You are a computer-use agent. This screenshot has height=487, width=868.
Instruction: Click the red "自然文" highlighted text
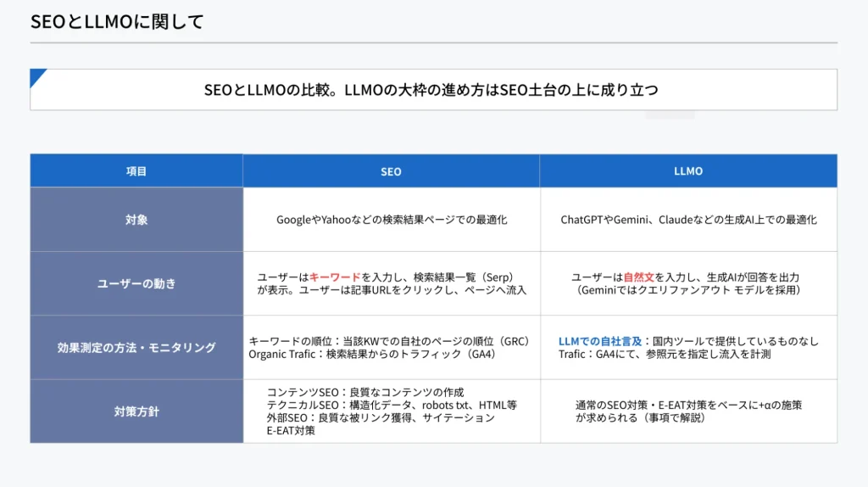coord(639,277)
